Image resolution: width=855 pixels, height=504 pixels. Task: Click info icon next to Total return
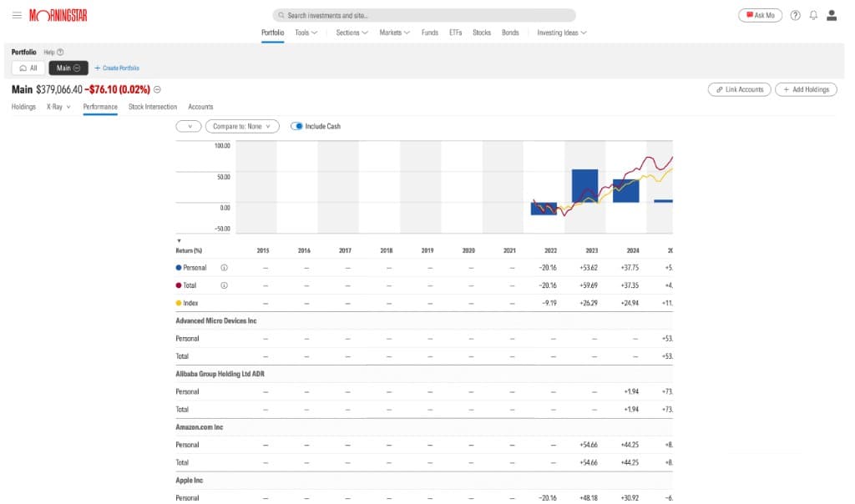pyautogui.click(x=224, y=285)
